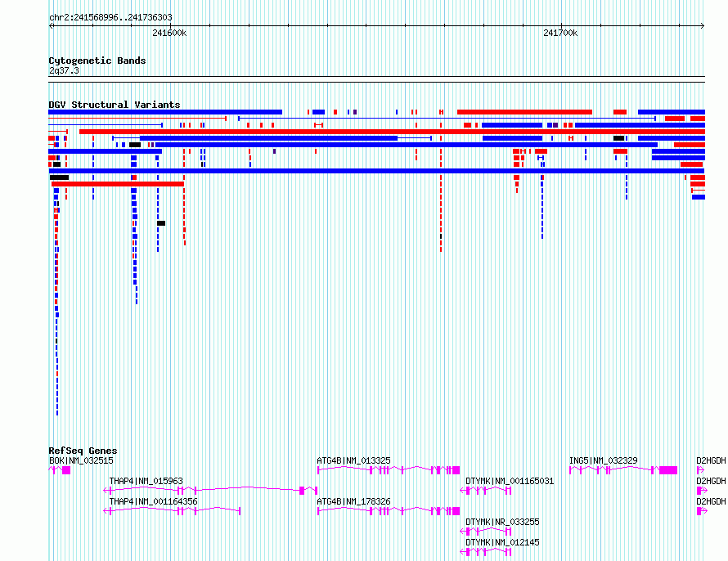Open the ING5|NM_032329 transcript label
Viewport: 728px width, 561px height.
tap(604, 460)
